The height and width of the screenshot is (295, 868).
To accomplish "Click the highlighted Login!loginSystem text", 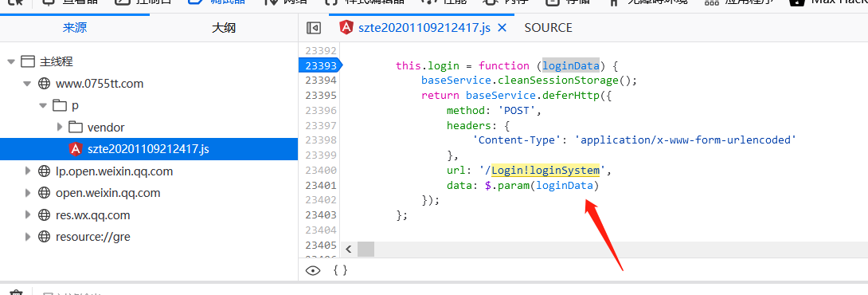I will pyautogui.click(x=545, y=171).
